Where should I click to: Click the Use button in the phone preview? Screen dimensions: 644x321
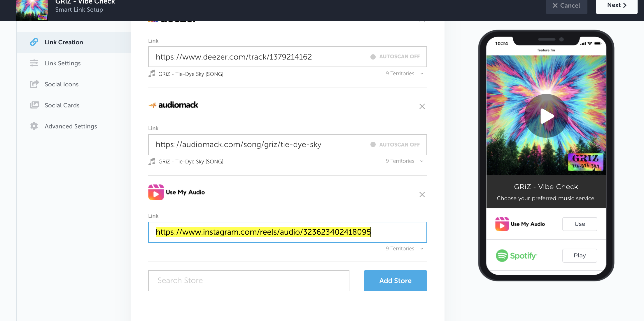tap(580, 224)
